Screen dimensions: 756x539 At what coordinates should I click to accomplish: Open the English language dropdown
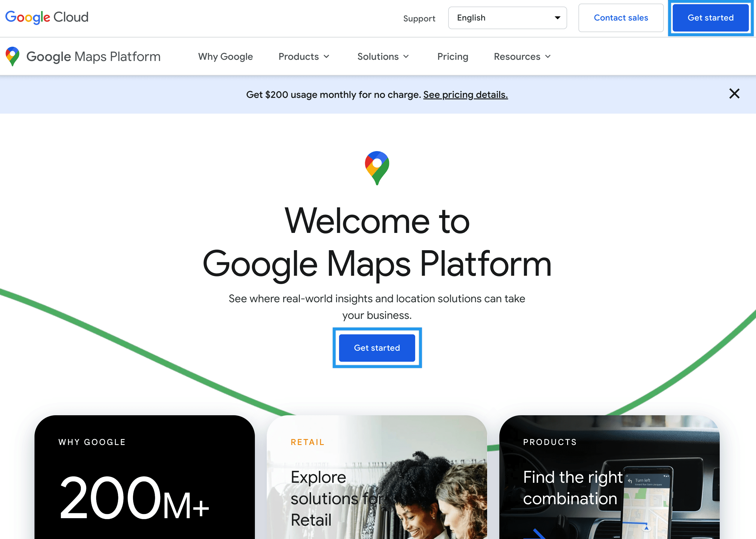[507, 18]
